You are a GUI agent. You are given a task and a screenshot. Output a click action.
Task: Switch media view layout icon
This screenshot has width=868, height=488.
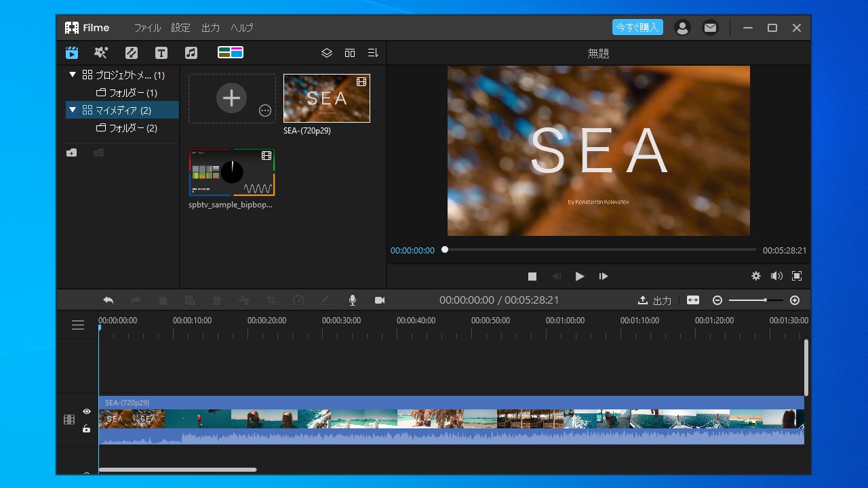pos(350,53)
